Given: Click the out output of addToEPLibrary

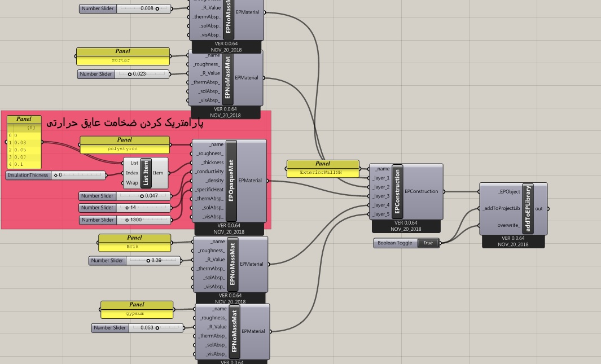Looking at the screenshot, I should [x=539, y=209].
